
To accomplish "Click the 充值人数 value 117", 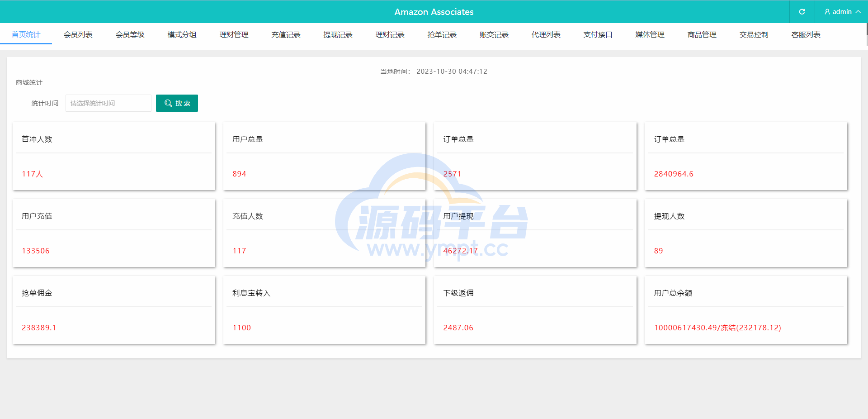I will [x=239, y=251].
